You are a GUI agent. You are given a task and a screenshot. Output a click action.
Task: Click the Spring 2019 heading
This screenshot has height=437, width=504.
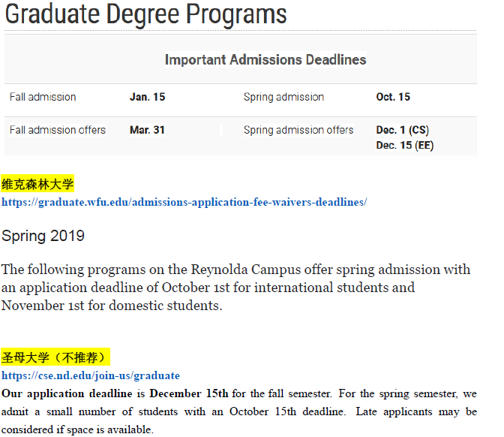43,237
